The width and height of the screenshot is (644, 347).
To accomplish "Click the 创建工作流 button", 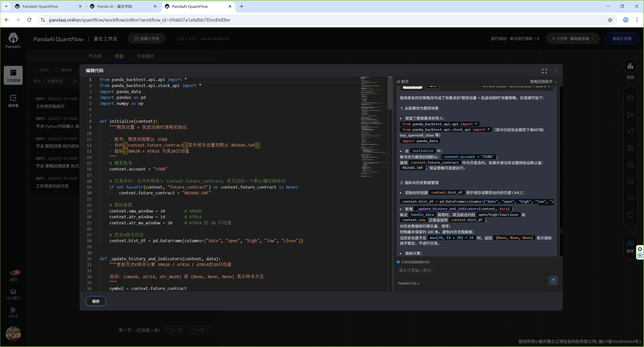I will click(x=147, y=39).
